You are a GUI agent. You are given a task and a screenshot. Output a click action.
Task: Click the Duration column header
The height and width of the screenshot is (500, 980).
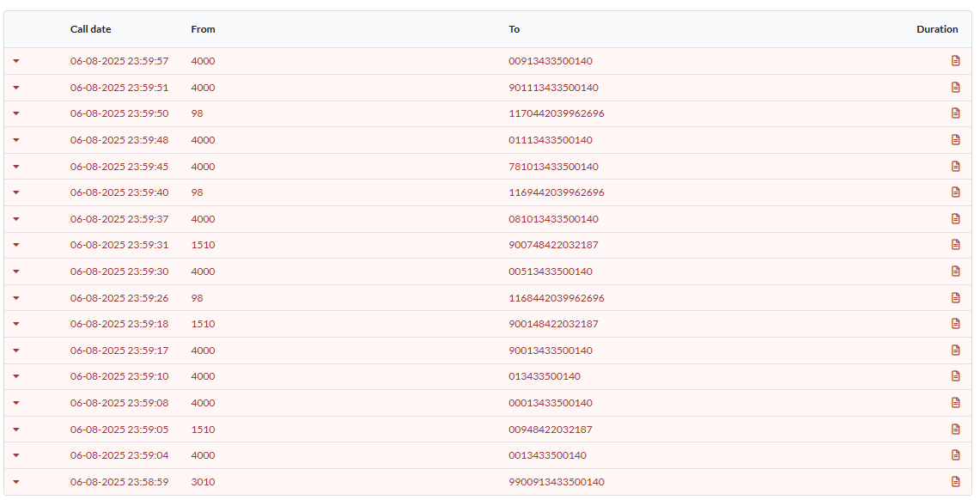(936, 29)
